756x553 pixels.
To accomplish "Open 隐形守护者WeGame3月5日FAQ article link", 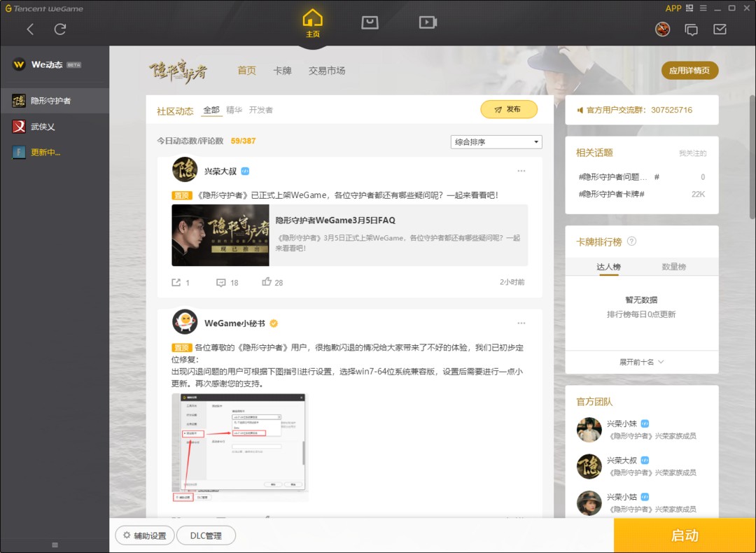I will 335,220.
